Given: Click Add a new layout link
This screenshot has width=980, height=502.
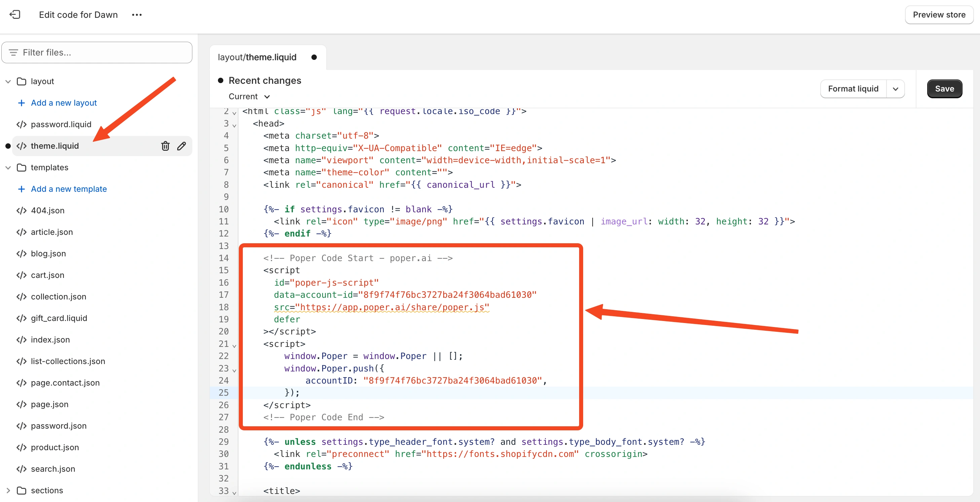Looking at the screenshot, I should pyautogui.click(x=64, y=103).
